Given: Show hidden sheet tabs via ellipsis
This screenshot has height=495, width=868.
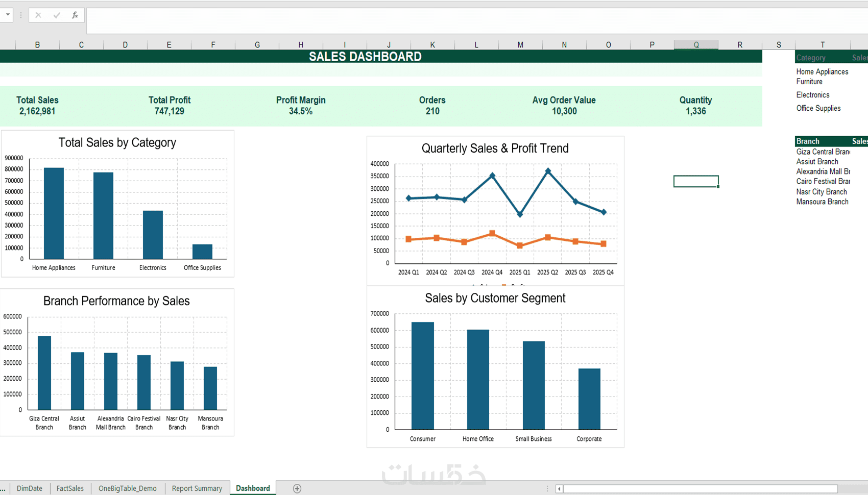Looking at the screenshot, I should (x=4, y=488).
